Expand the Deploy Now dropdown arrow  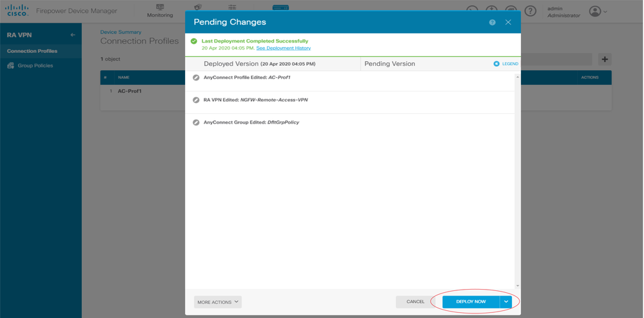pyautogui.click(x=506, y=302)
